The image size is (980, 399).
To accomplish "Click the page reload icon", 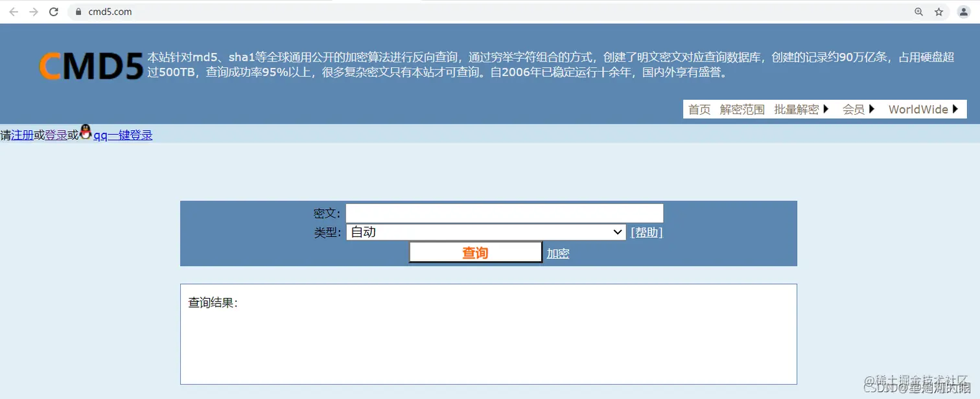I will pos(54,11).
